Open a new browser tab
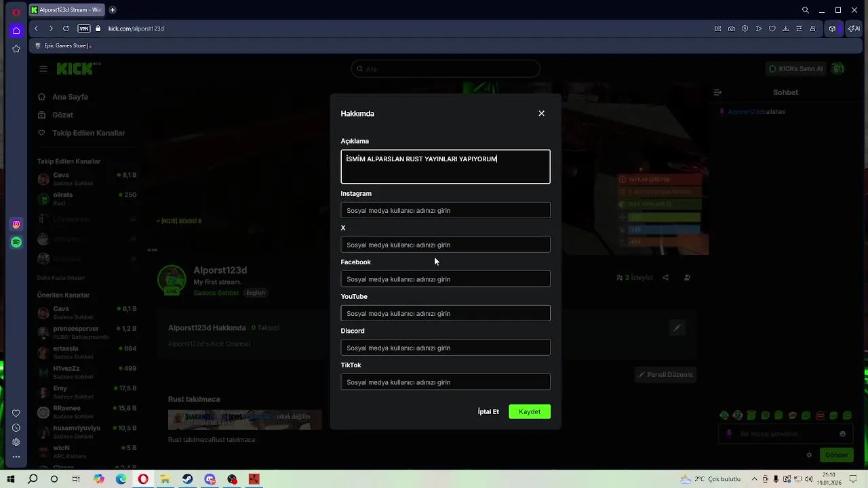Viewport: 868px width, 488px height. click(x=113, y=10)
